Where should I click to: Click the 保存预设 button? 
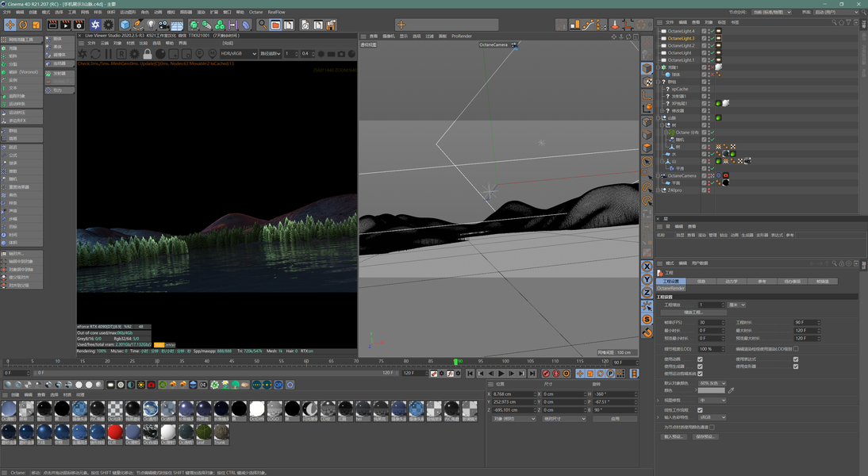point(705,436)
